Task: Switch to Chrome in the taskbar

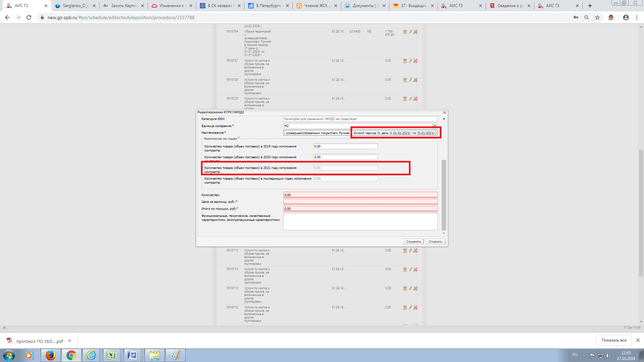Action: pos(71,355)
